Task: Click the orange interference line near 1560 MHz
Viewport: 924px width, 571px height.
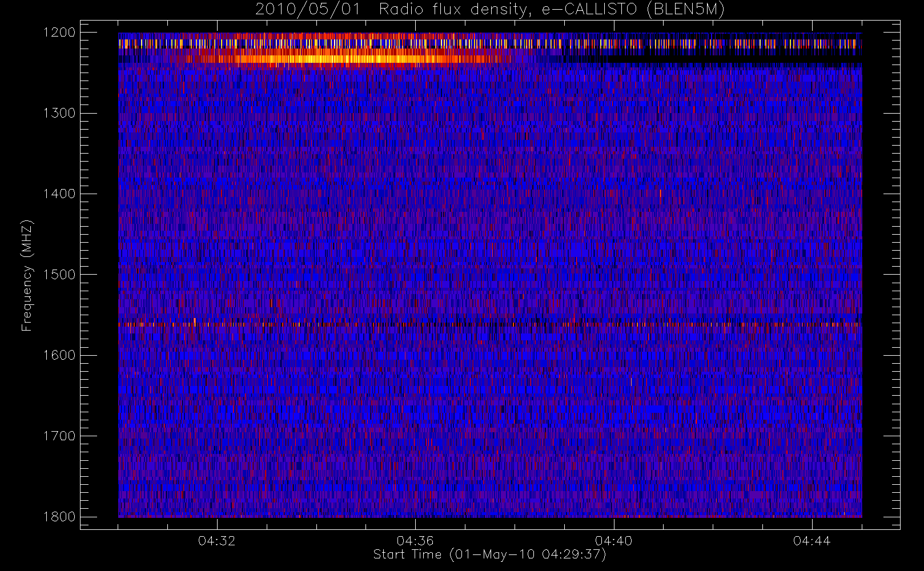Action: (x=489, y=324)
